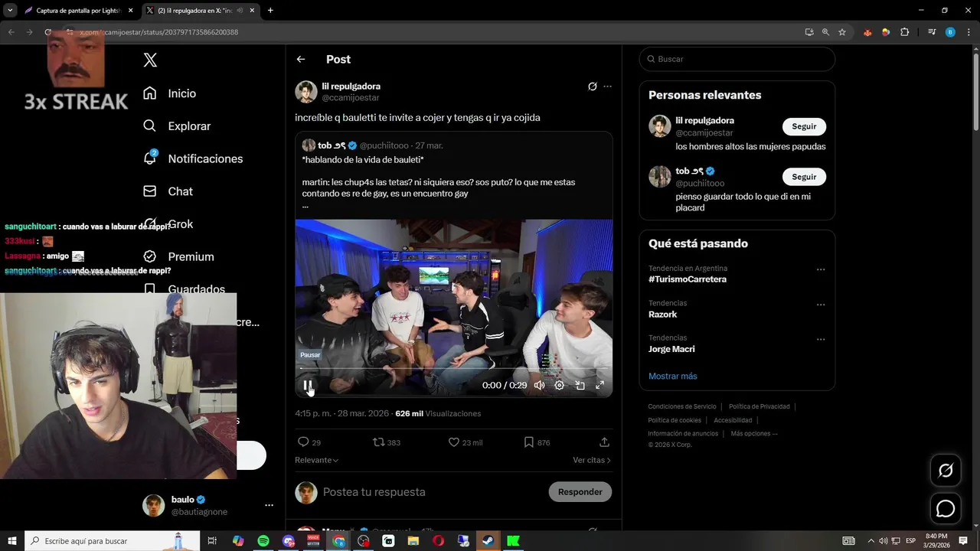The width and height of the screenshot is (980, 551).
Task: Click the zoom magnifier icon in address bar
Action: pyautogui.click(x=825, y=32)
